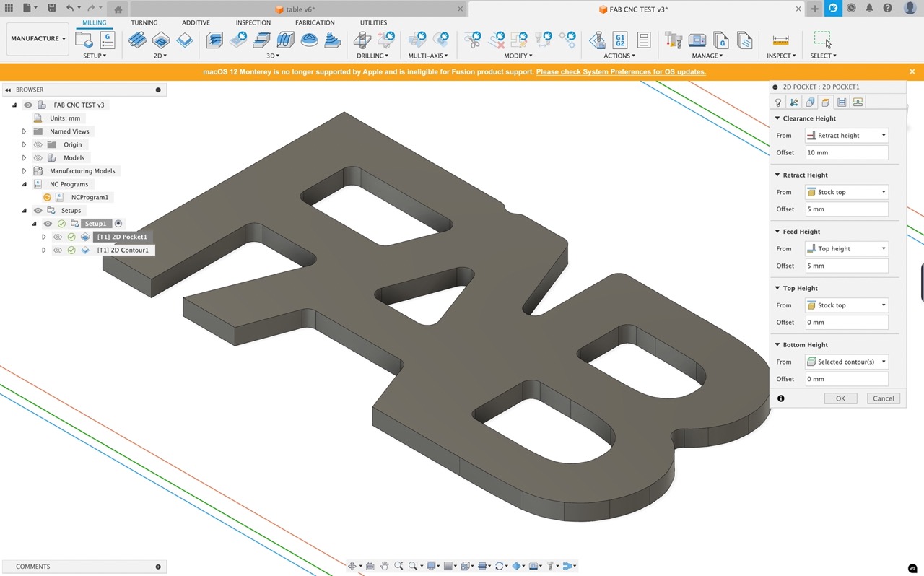Click the Display Settings monitor icon
Image resolution: width=924 pixels, height=576 pixels.
point(430,566)
